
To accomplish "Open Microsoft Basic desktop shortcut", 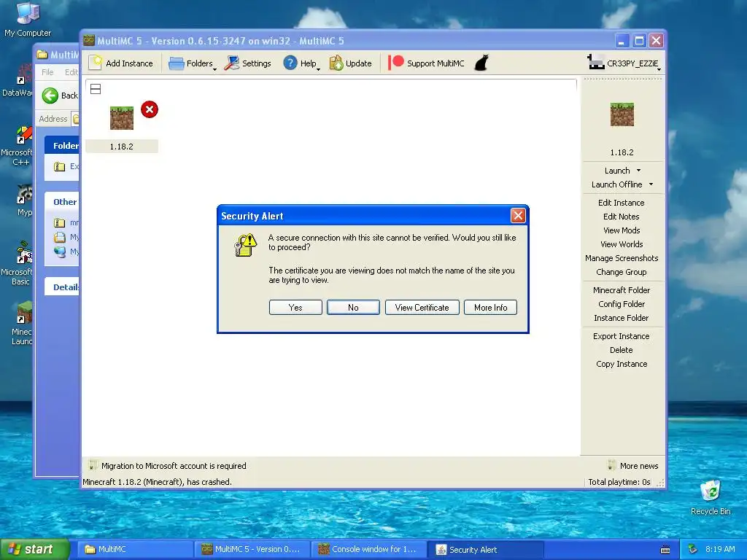I will (18, 263).
